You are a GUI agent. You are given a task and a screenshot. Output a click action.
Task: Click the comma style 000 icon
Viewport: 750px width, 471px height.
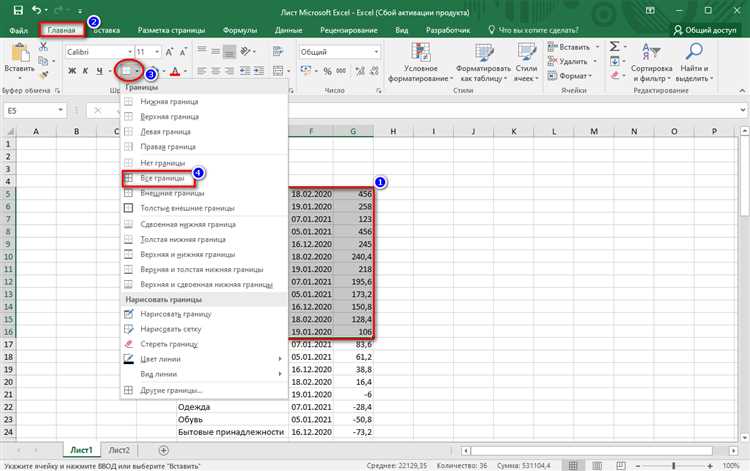[341, 71]
